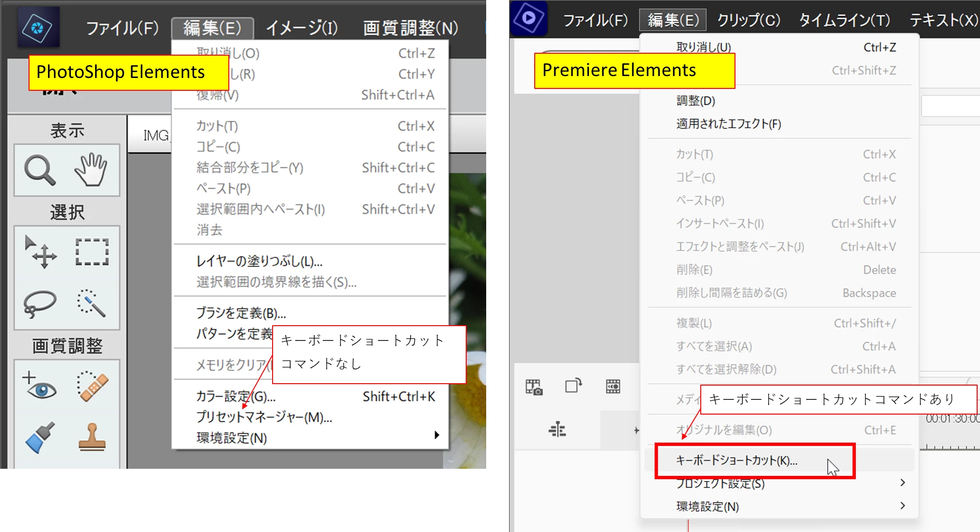Viewport: 980px width, 532px height.
Task: Select the Move tool
Action: point(41,252)
